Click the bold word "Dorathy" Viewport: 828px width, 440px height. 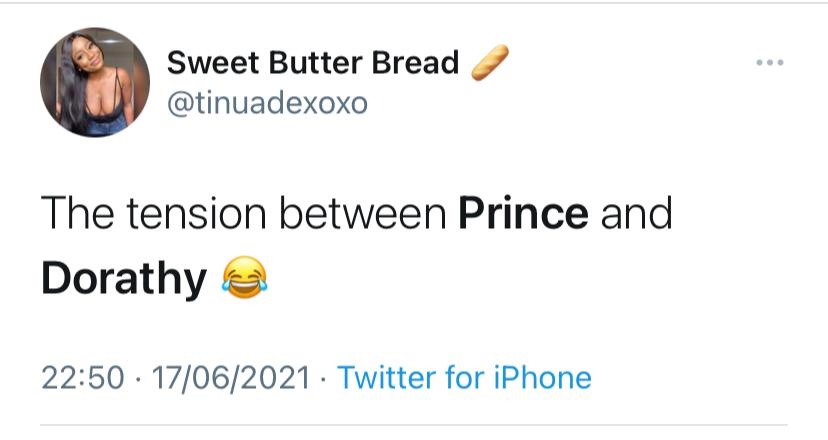[123, 279]
